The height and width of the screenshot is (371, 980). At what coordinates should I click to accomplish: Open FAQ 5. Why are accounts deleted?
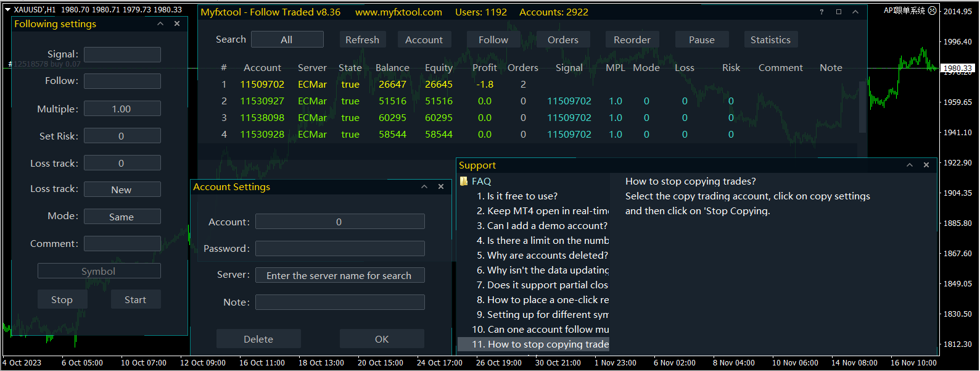point(534,256)
